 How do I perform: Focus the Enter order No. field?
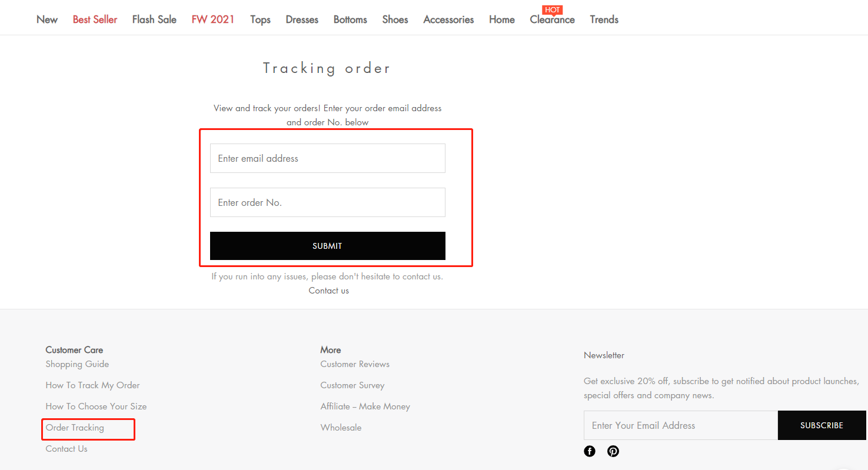[328, 202]
